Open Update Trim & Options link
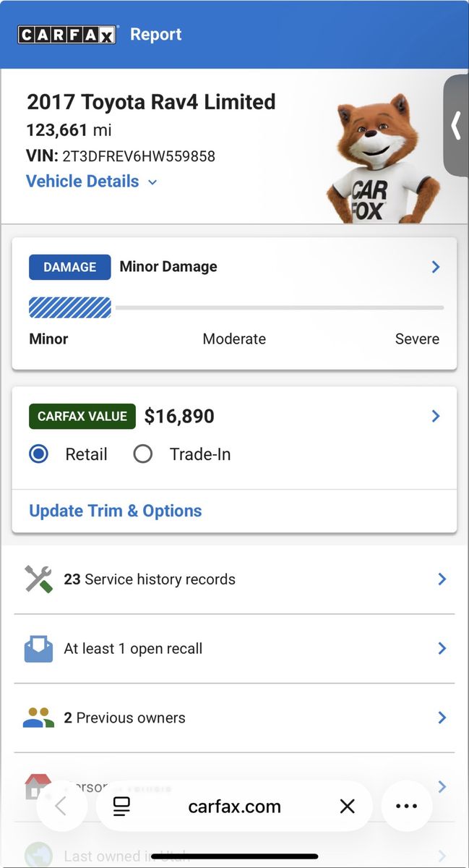Viewport: 469px width, 868px height. pyautogui.click(x=116, y=511)
